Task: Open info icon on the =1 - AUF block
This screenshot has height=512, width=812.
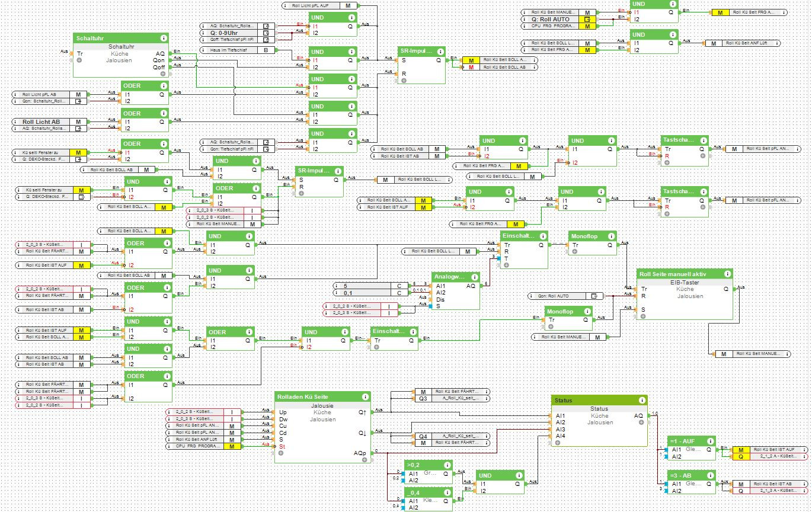Action: click(710, 441)
